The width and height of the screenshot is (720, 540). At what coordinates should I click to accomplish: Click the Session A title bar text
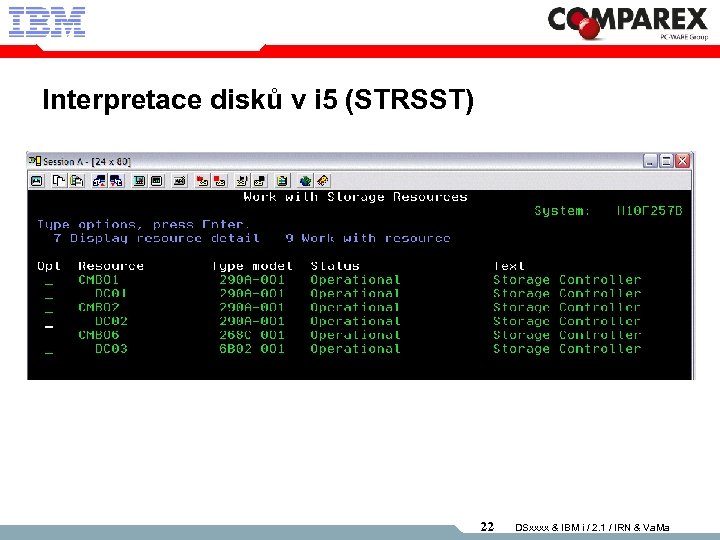pyautogui.click(x=87, y=162)
